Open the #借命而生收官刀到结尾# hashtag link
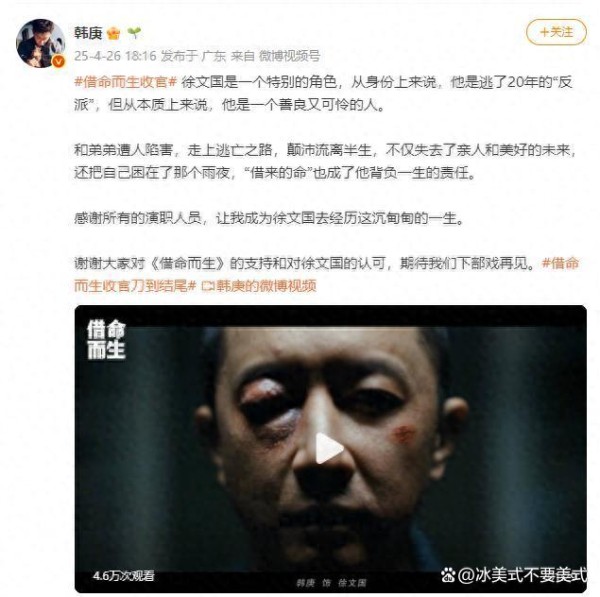 [326, 274]
